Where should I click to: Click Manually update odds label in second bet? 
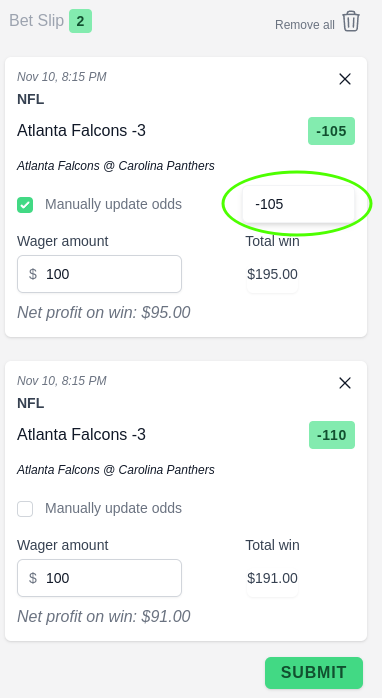[114, 508]
